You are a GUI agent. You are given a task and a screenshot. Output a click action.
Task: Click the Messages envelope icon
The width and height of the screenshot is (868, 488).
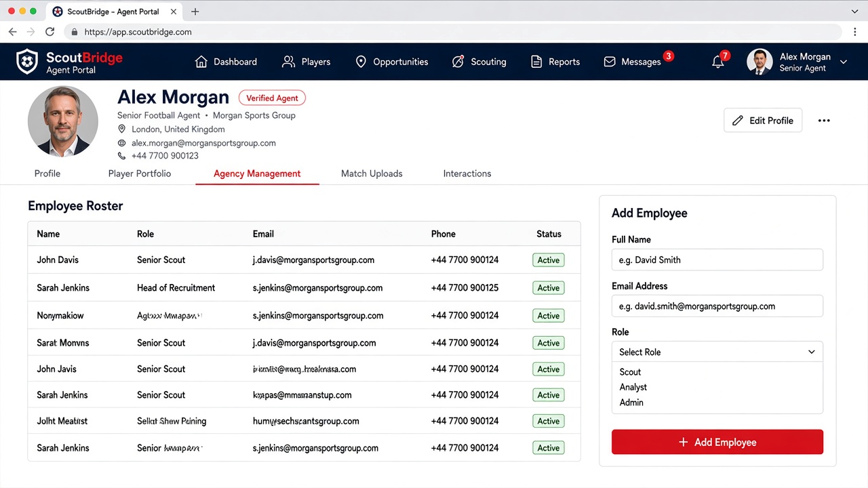(610, 62)
